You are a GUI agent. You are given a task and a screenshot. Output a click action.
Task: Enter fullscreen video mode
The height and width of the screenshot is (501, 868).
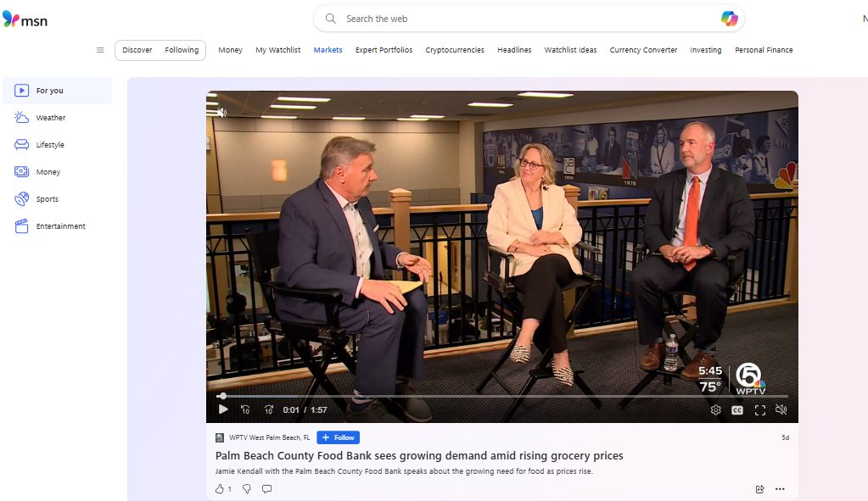pyautogui.click(x=760, y=409)
